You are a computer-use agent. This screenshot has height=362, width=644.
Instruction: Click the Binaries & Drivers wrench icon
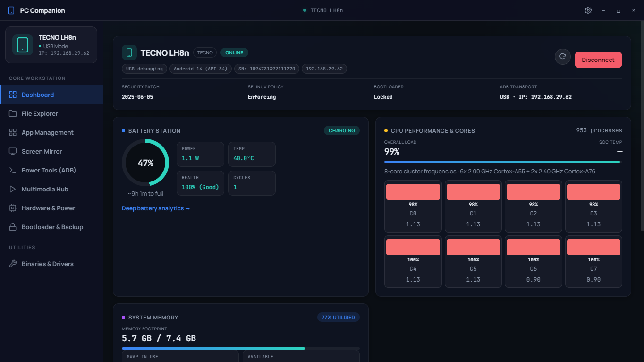13,264
